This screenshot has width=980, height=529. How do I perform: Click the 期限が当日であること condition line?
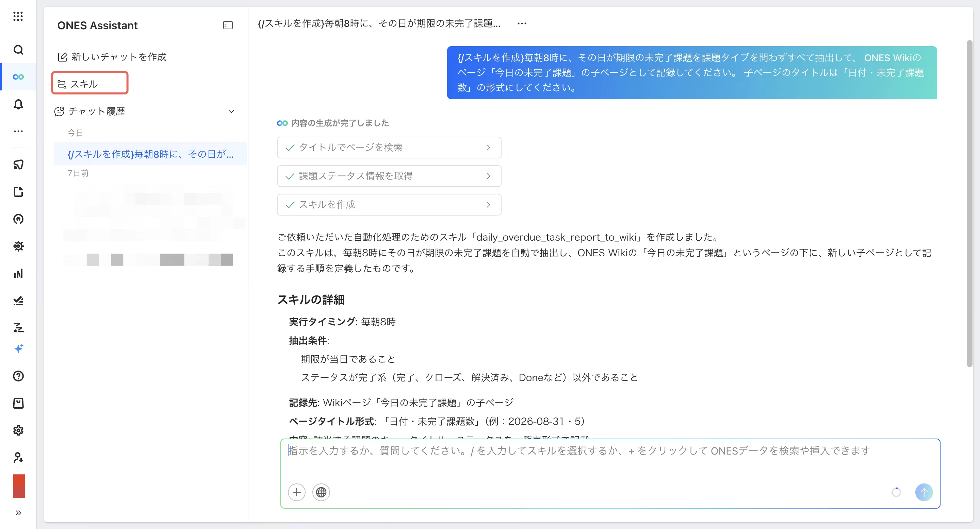click(348, 359)
